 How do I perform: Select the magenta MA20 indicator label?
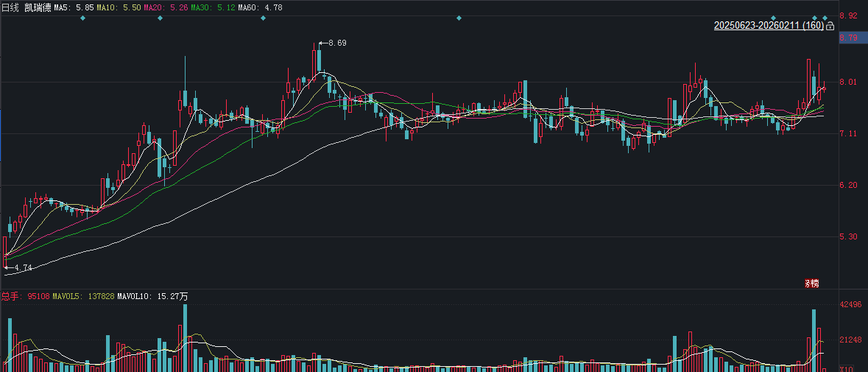(166, 7)
